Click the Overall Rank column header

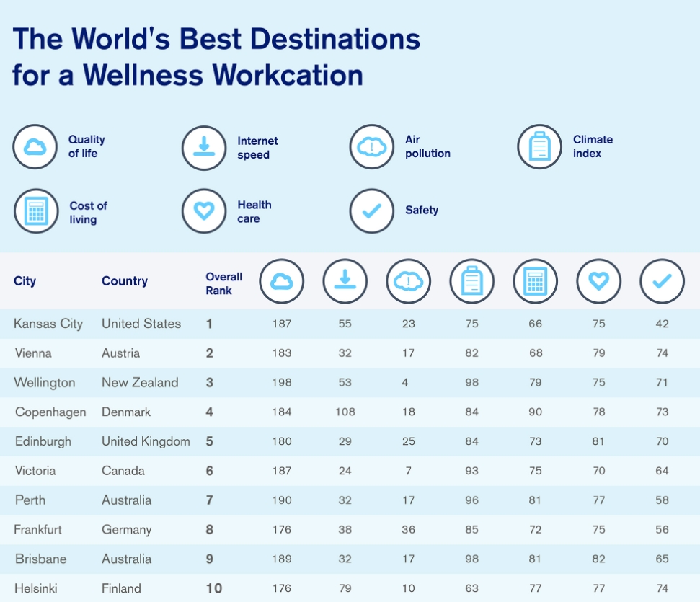click(223, 283)
